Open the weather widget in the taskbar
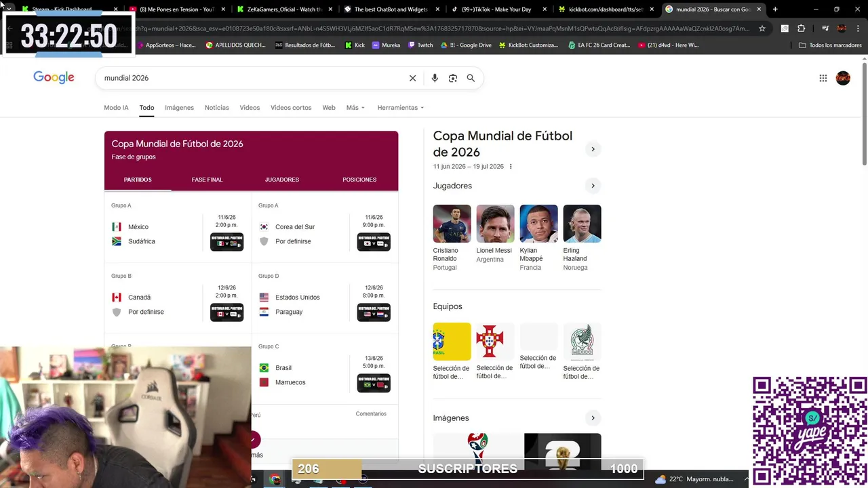The height and width of the screenshot is (488, 868). click(x=695, y=479)
